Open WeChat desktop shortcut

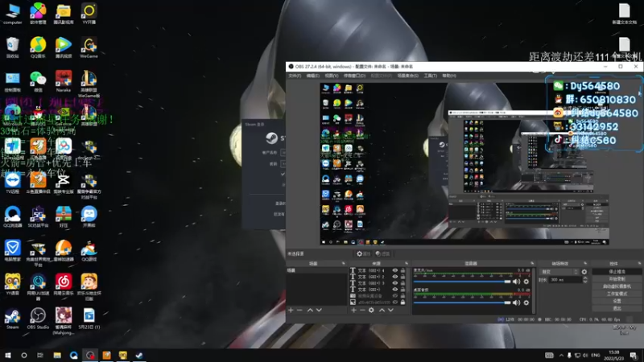tap(38, 81)
